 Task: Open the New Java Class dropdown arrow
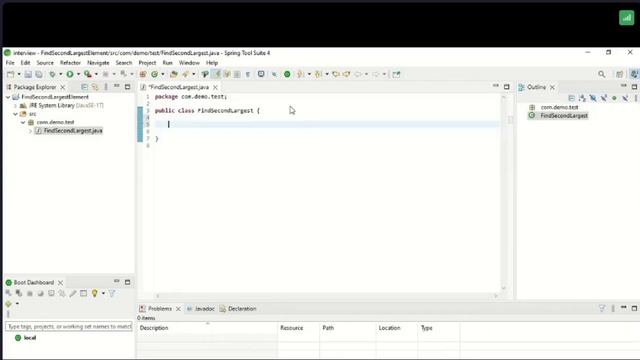click(x=162, y=74)
